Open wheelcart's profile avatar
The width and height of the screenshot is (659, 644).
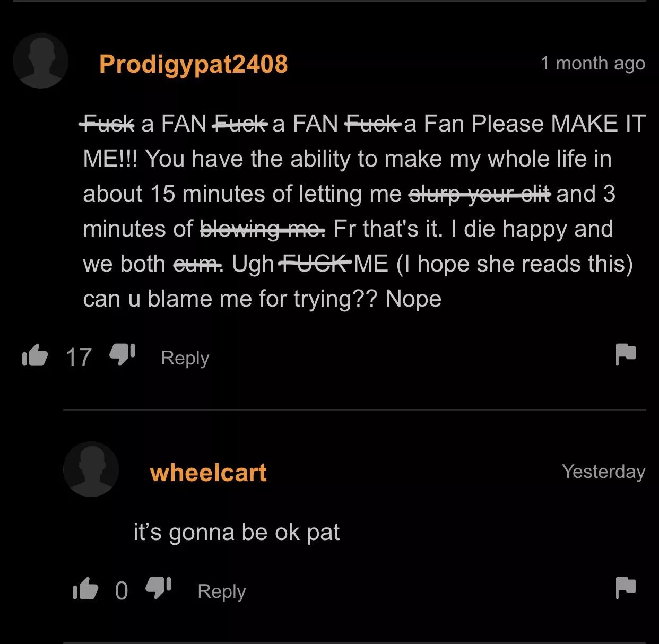[91, 469]
